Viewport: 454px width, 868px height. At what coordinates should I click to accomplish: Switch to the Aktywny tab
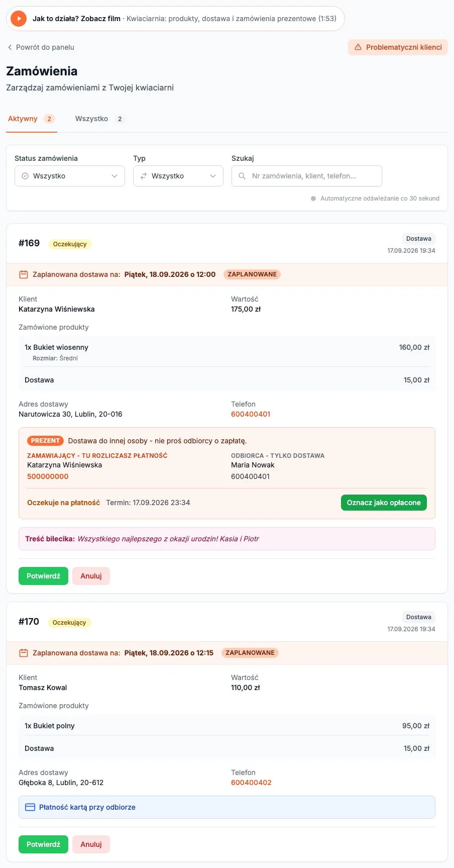point(32,119)
